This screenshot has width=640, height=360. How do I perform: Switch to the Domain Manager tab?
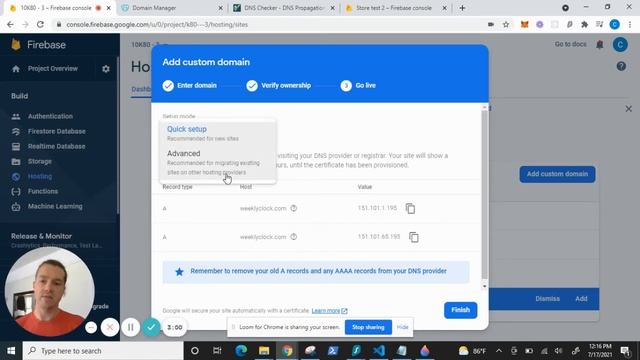[173, 8]
